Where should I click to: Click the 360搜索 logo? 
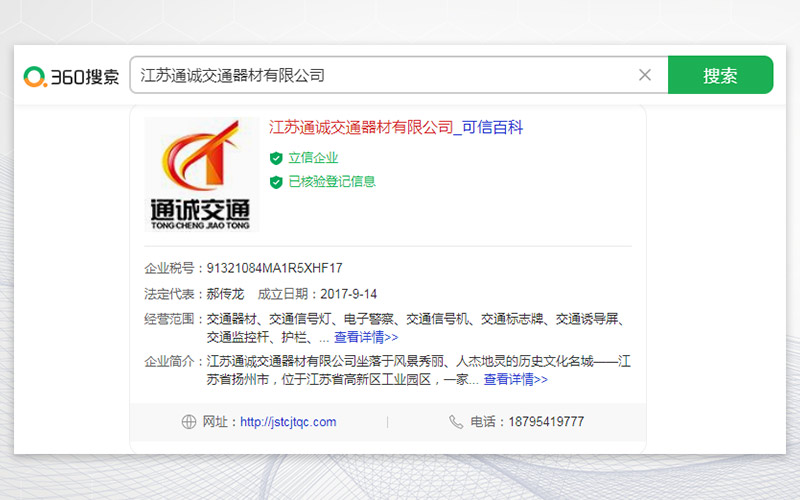71,77
